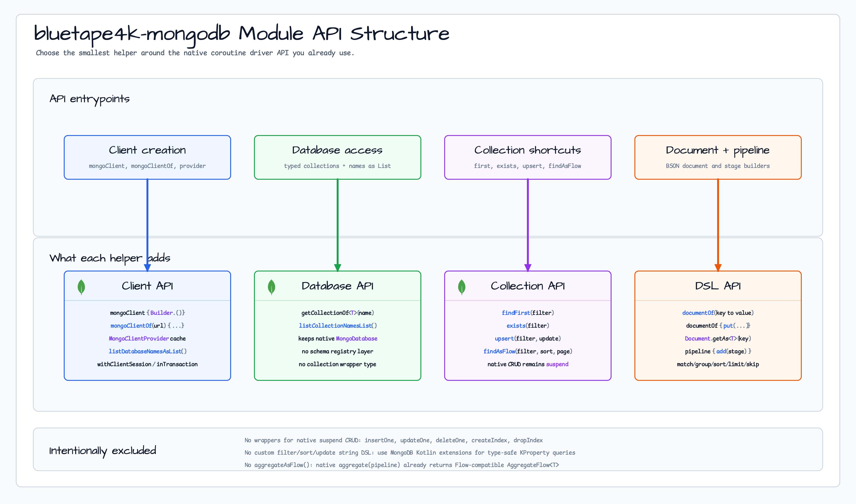Click the 'No wrappers for native suspend CRUD' note

point(394,441)
